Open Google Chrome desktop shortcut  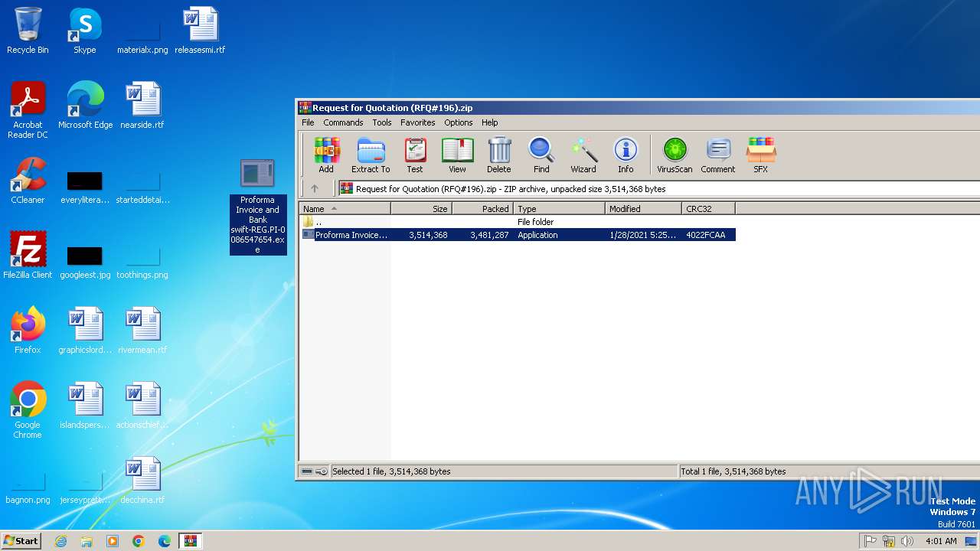[28, 410]
